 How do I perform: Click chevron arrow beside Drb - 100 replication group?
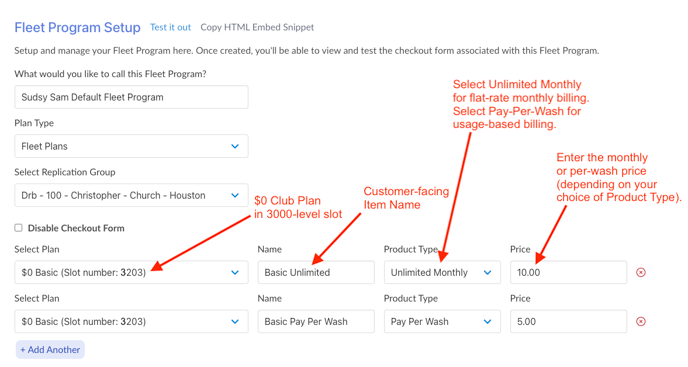point(235,195)
